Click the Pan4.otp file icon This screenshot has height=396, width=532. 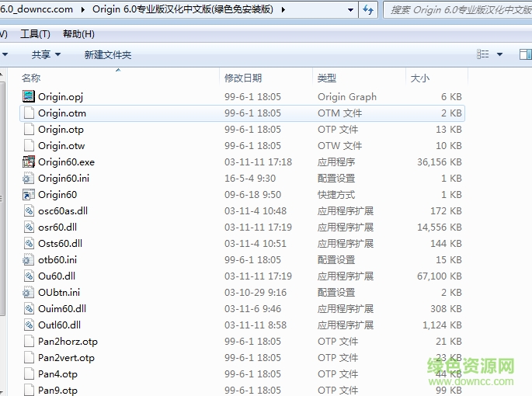pos(29,373)
